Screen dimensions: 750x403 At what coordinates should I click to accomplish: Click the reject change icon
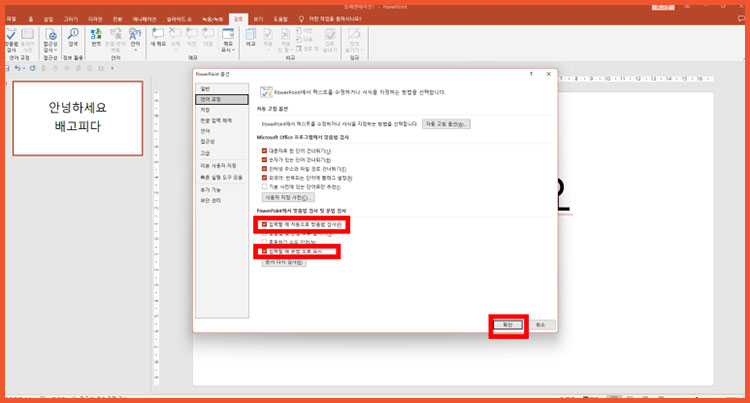click(x=285, y=36)
